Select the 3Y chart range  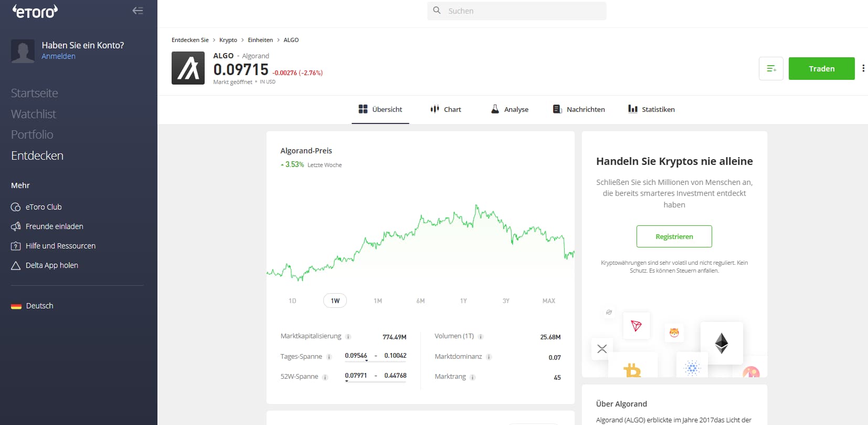coord(506,301)
